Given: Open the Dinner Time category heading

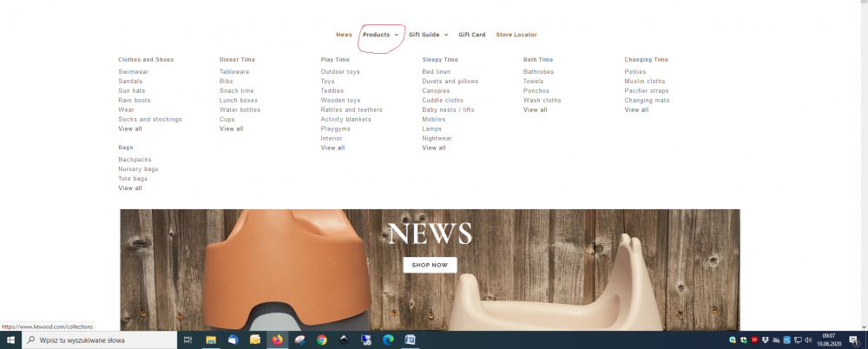Looking at the screenshot, I should (x=237, y=59).
